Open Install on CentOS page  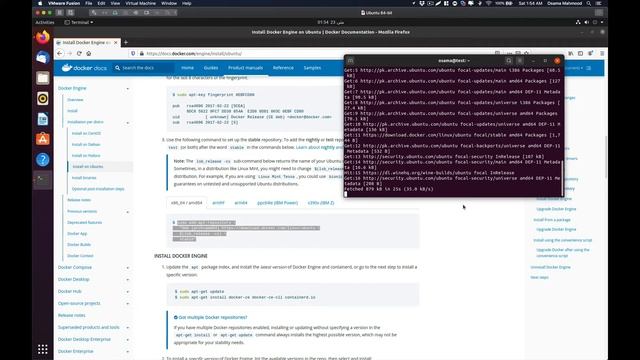pyautogui.click(x=86, y=133)
